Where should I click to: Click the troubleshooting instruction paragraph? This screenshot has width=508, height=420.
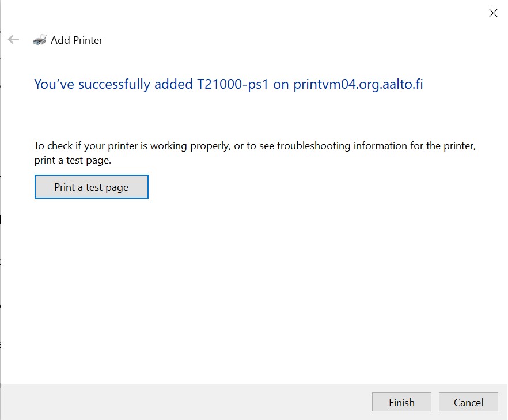255,153
